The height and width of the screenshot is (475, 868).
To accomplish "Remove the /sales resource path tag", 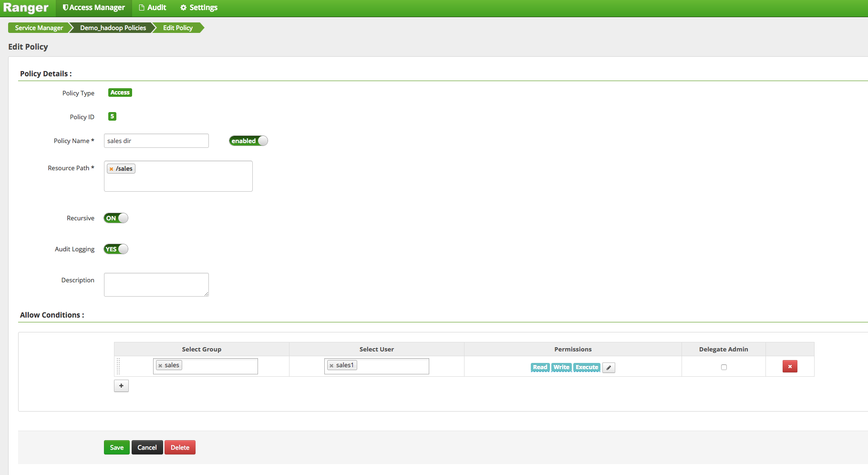I will [112, 168].
